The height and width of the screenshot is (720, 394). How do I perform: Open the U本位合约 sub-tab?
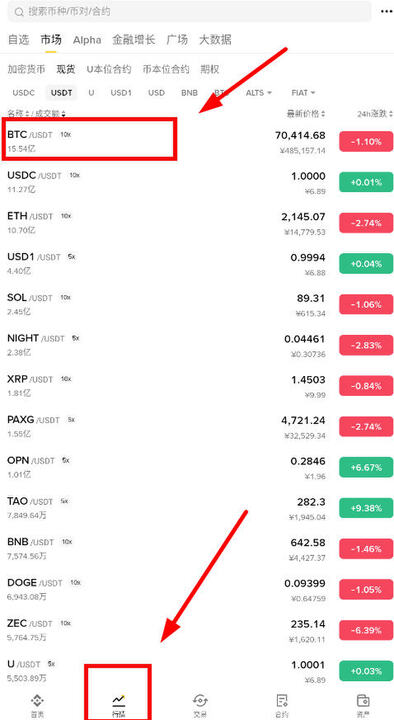109,69
